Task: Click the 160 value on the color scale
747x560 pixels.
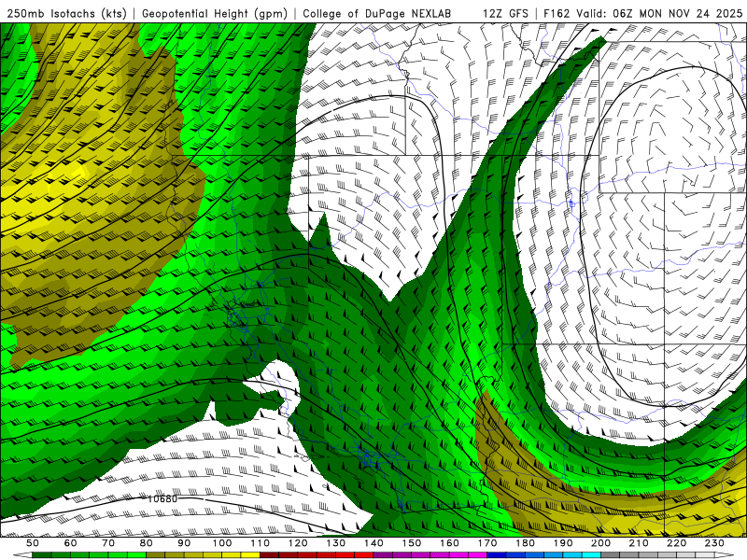Action: point(449,543)
